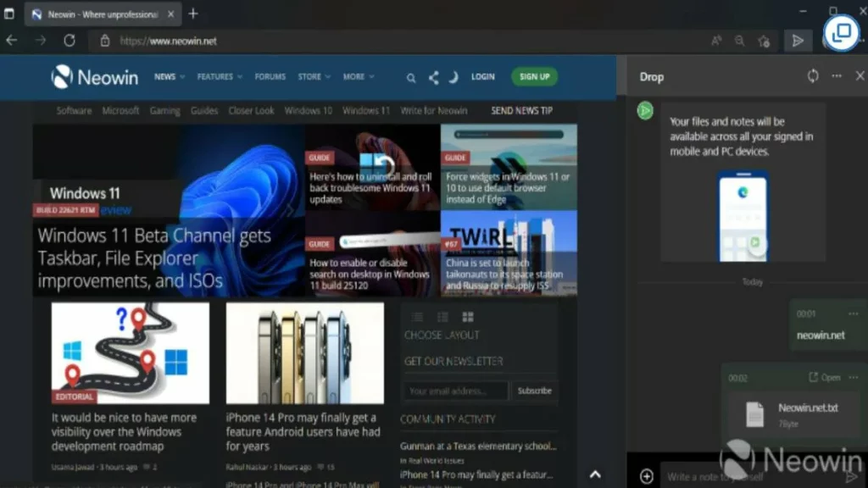Viewport: 868px width, 488px height.
Task: Open options for Neowin.net.txt message
Action: 853,377
